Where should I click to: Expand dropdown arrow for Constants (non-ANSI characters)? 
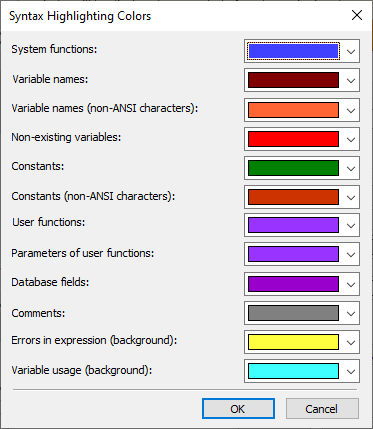351,197
